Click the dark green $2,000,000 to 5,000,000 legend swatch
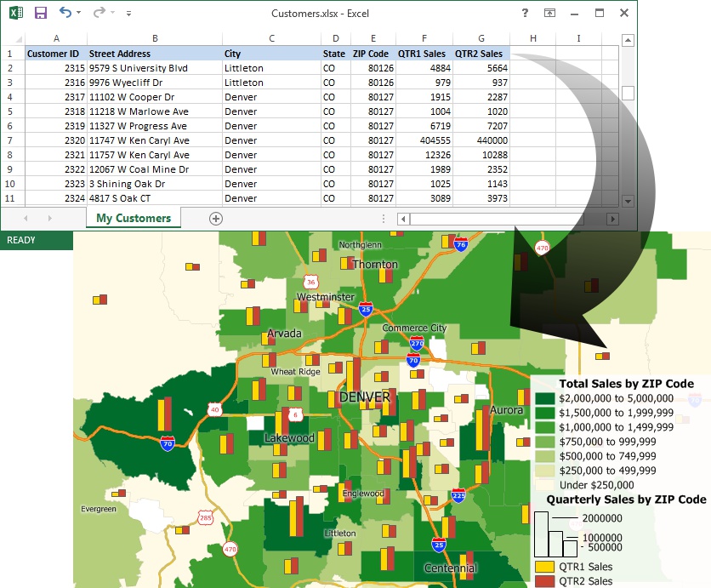Screen dimensions: 711x588 point(544,398)
